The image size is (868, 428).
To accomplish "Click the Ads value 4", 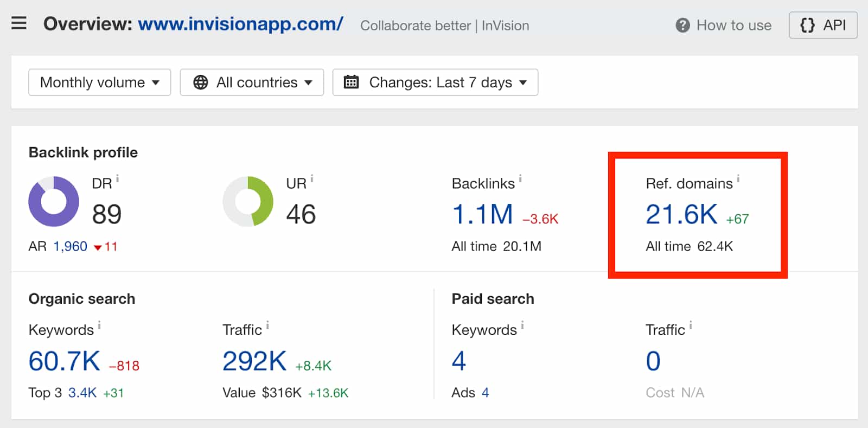I will (486, 393).
